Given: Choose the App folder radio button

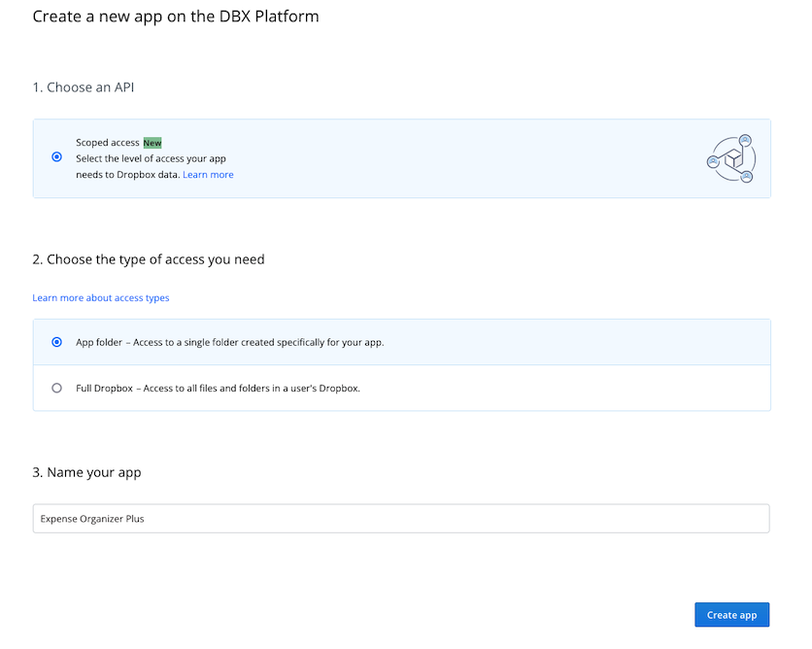Looking at the screenshot, I should [56, 342].
